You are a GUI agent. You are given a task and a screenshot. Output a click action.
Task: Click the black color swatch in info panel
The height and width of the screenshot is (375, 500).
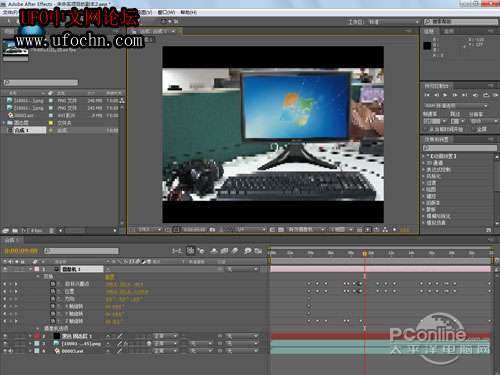[427, 46]
